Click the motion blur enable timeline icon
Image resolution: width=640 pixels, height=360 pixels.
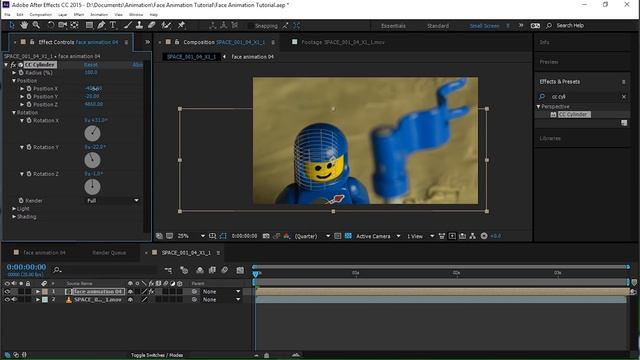click(x=225, y=270)
